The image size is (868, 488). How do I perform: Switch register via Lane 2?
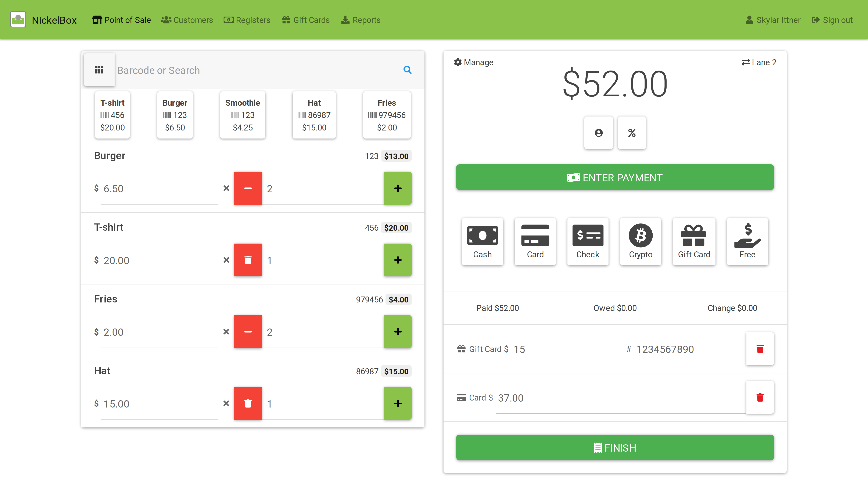point(759,62)
